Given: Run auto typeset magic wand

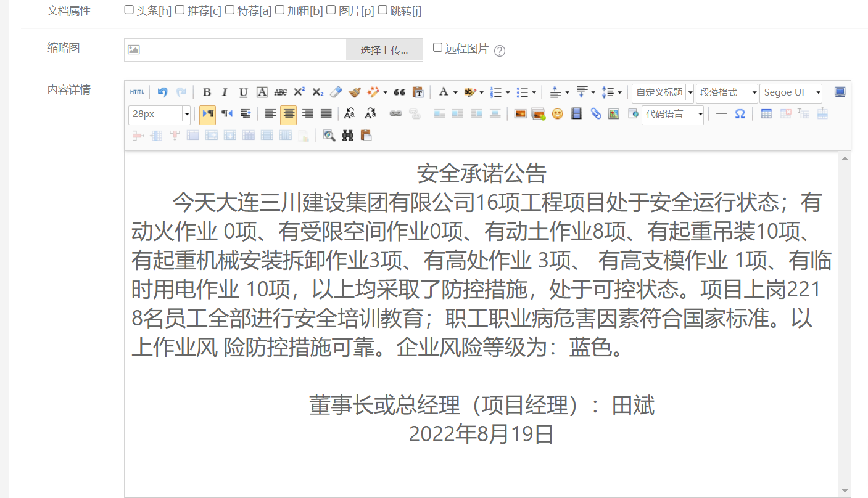Looking at the screenshot, I should coord(373,92).
